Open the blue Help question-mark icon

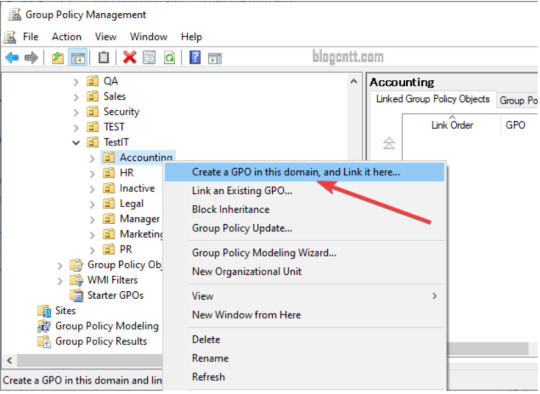click(195, 57)
